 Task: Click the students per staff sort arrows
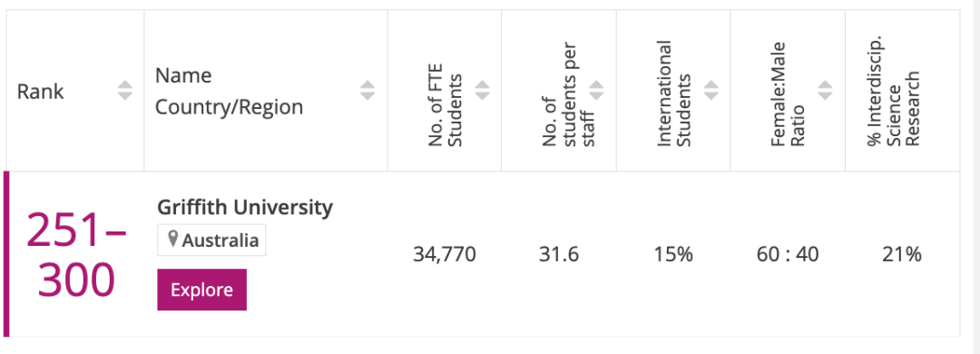click(x=597, y=91)
